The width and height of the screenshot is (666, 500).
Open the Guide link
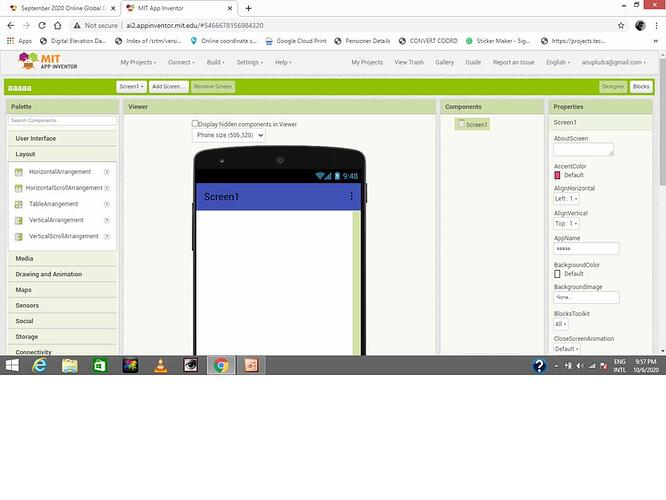coord(473,62)
